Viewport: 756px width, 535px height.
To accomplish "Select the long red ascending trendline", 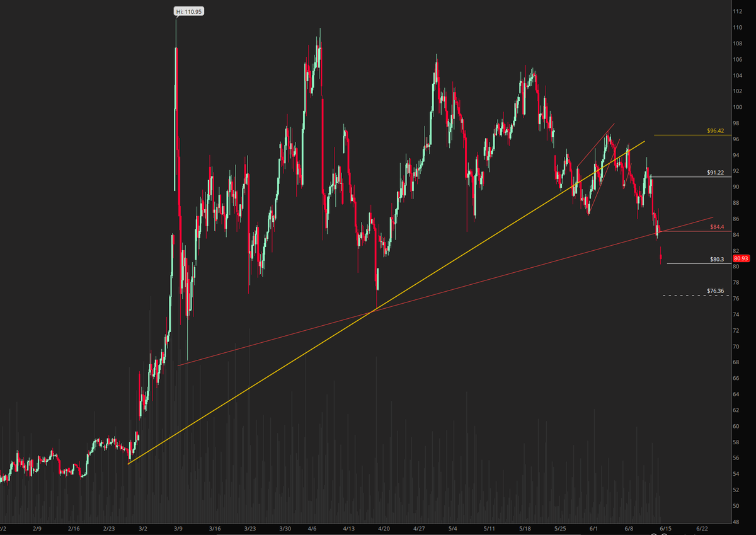I will pos(445,291).
